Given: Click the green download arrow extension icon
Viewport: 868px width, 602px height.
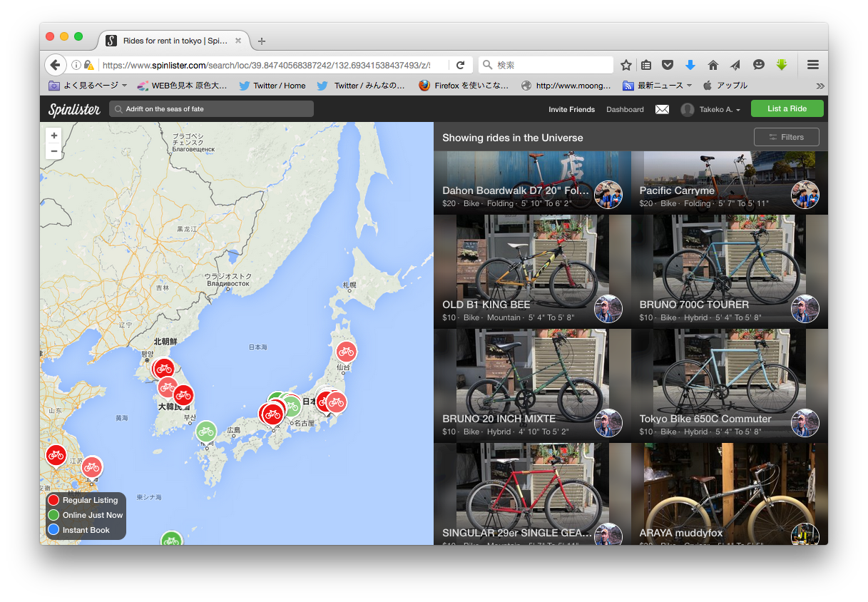Looking at the screenshot, I should pyautogui.click(x=782, y=65).
